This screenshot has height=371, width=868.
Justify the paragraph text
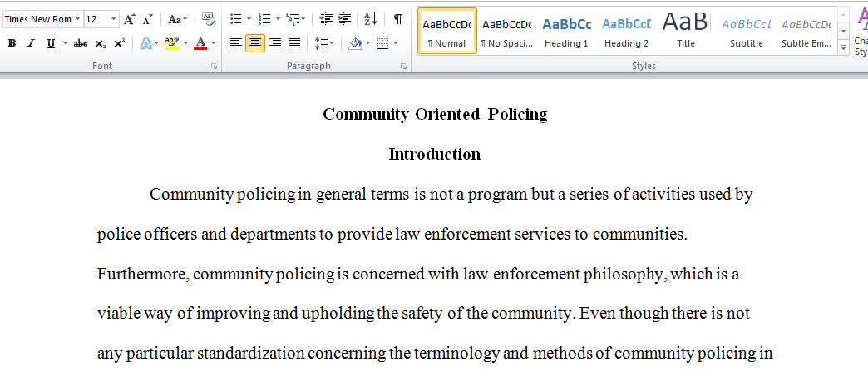coord(294,43)
